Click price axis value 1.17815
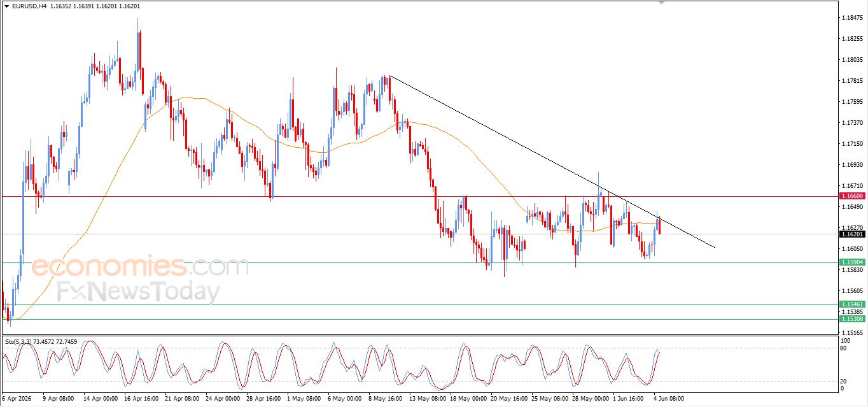 tap(851, 81)
